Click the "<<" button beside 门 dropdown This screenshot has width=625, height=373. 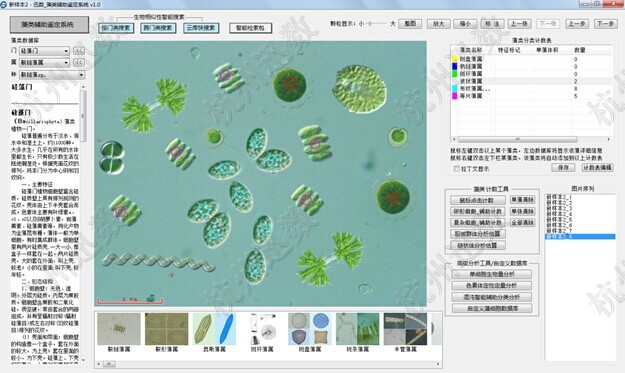click(x=79, y=51)
